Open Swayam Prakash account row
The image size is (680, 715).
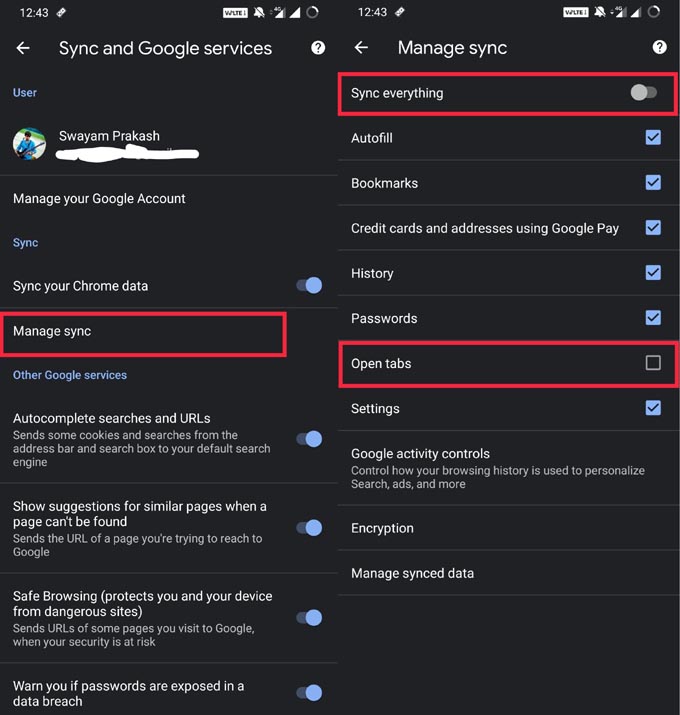point(169,144)
